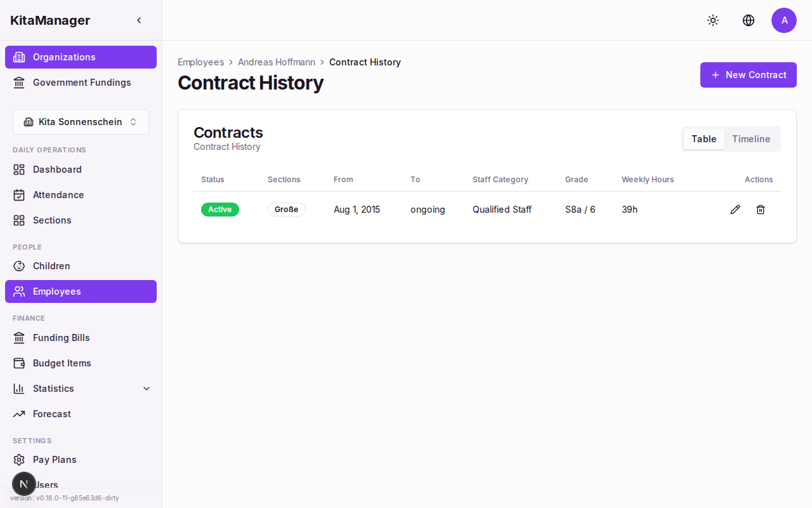Collapse the sidebar with the chevron
The height and width of the screenshot is (508, 812).
click(x=139, y=20)
